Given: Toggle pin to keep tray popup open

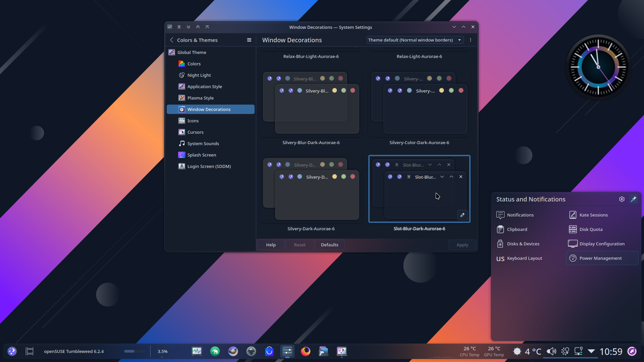Looking at the screenshot, I should [x=634, y=199].
